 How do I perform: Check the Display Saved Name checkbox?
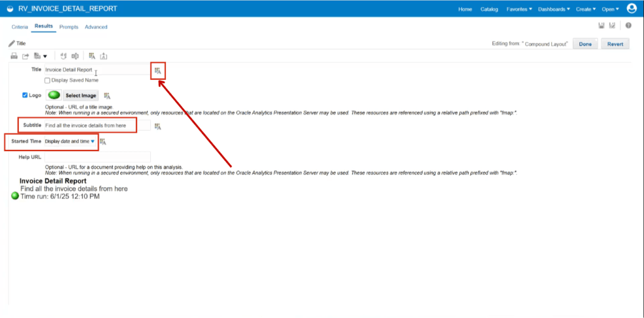[47, 81]
